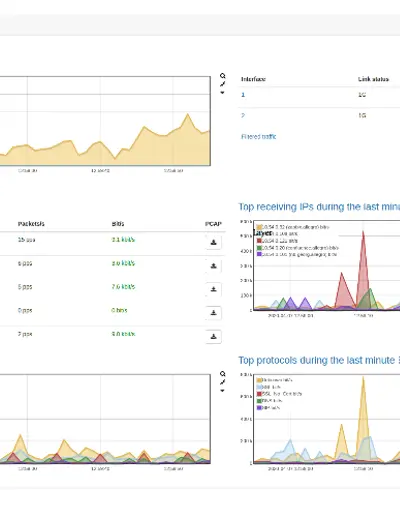Screen dimensions: 400x513
Task: Open the Filtered traffic link
Action: click(x=259, y=137)
